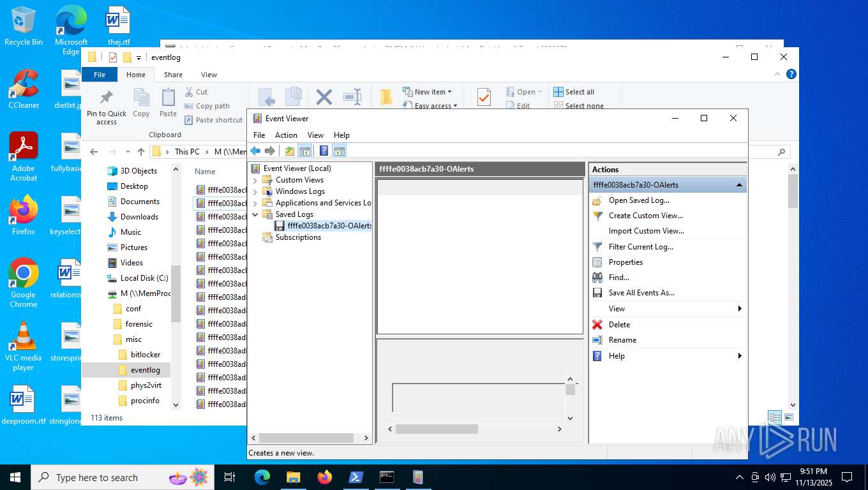
Task: Toggle Show/Hide Action Pane toolbar icon
Action: point(340,151)
